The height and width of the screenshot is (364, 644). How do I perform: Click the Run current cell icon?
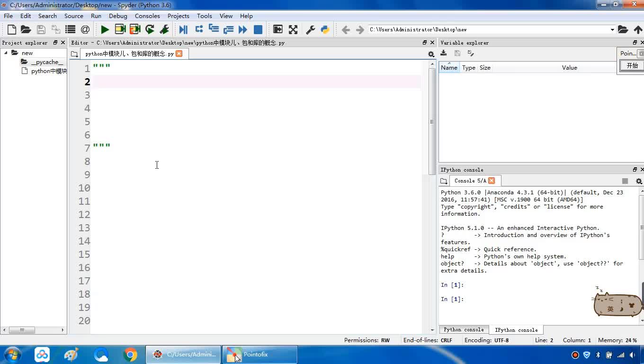120,29
